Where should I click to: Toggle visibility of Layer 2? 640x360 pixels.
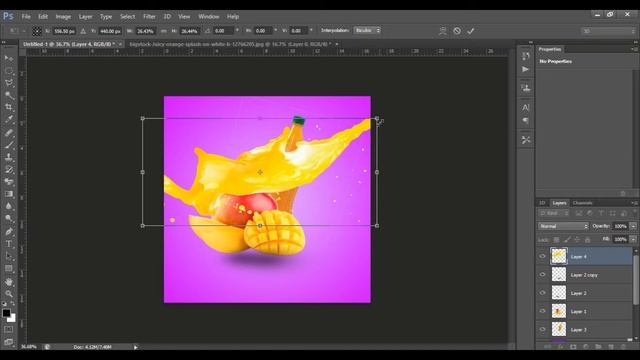click(542, 293)
